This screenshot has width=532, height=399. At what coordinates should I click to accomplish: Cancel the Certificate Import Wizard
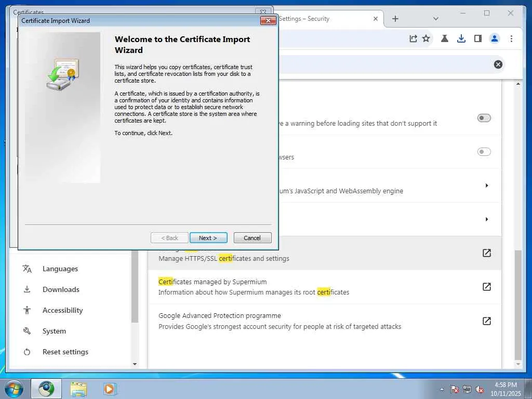tap(252, 238)
